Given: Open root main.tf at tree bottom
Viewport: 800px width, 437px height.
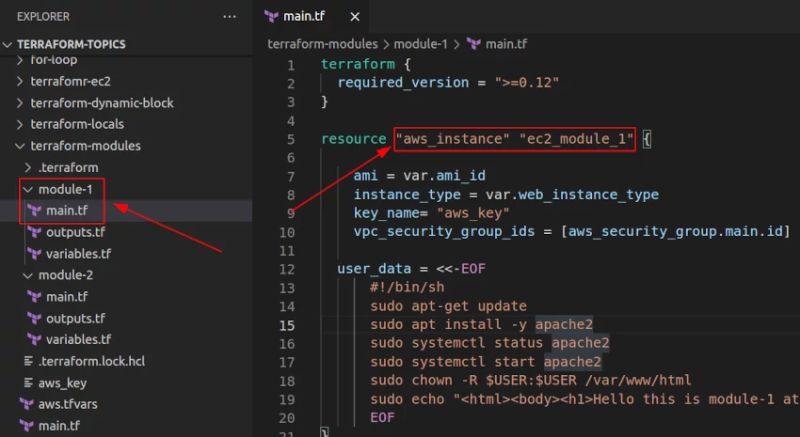Looking at the screenshot, I should (x=59, y=426).
